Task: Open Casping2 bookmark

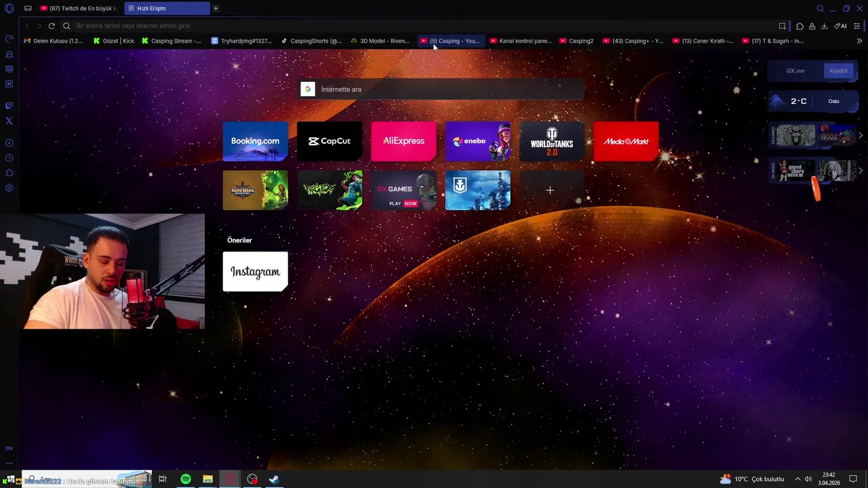Action: pos(576,41)
